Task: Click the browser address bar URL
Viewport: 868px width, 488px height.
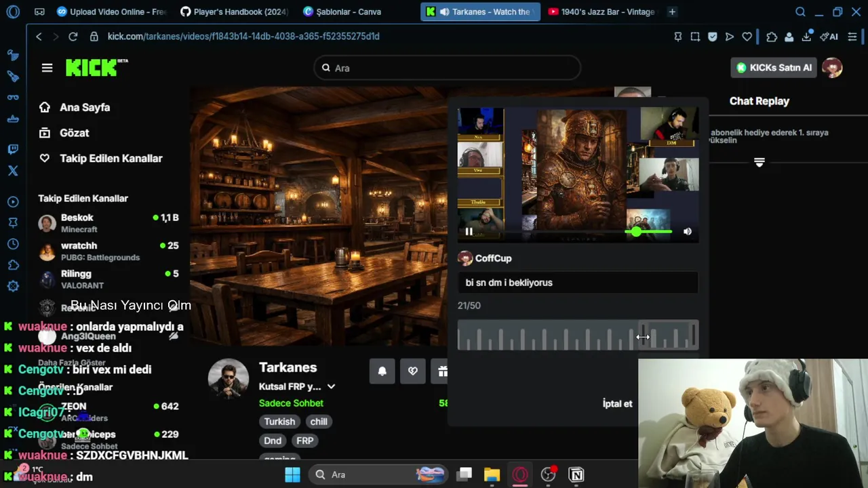Action: click(243, 37)
